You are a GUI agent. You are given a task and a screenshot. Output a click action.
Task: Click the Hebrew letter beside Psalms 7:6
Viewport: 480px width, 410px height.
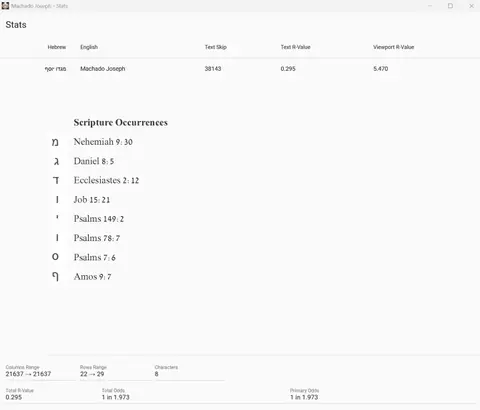pos(55,257)
